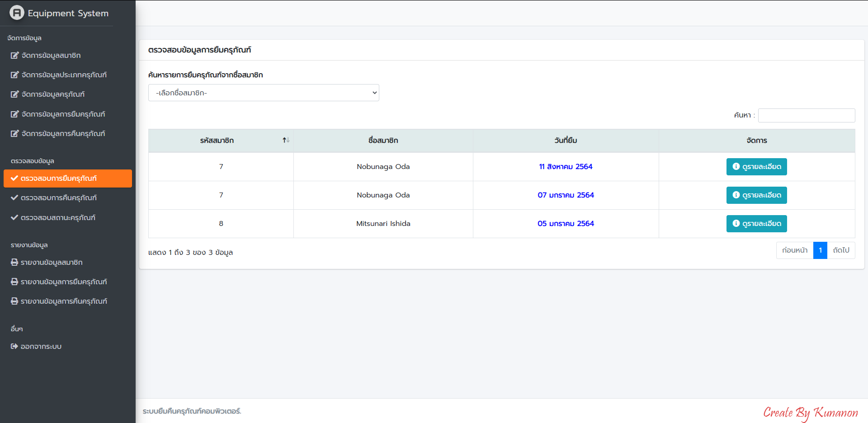View details for Mitsunari Ishida's loan

click(756, 224)
